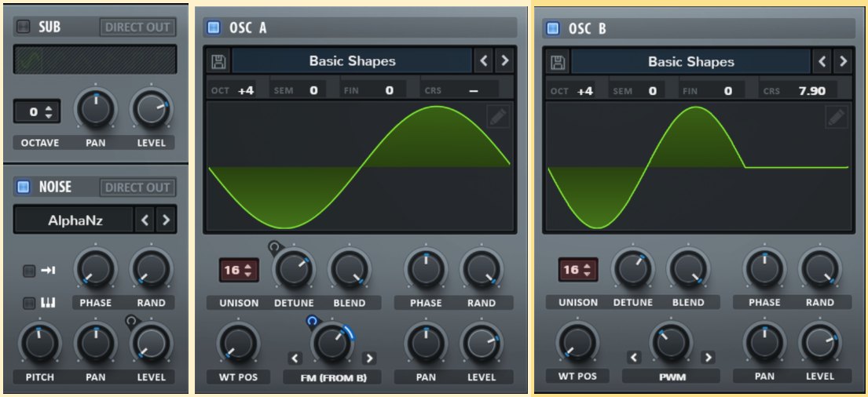Open the AlphaNz noise sample menu
This screenshot has height=397, width=868.
75,221
